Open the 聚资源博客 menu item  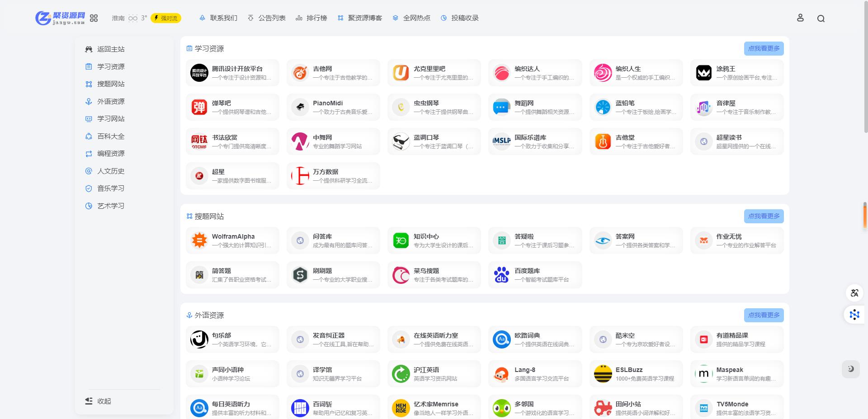point(360,18)
